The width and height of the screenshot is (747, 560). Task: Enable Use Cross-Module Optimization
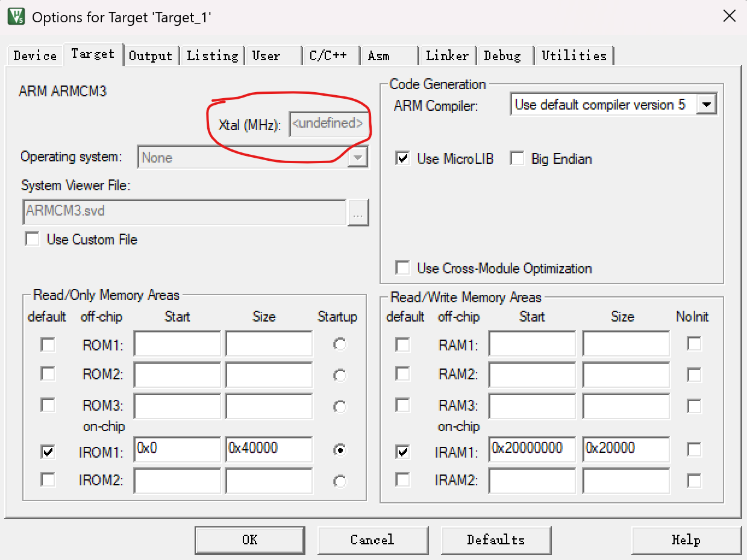(x=402, y=268)
